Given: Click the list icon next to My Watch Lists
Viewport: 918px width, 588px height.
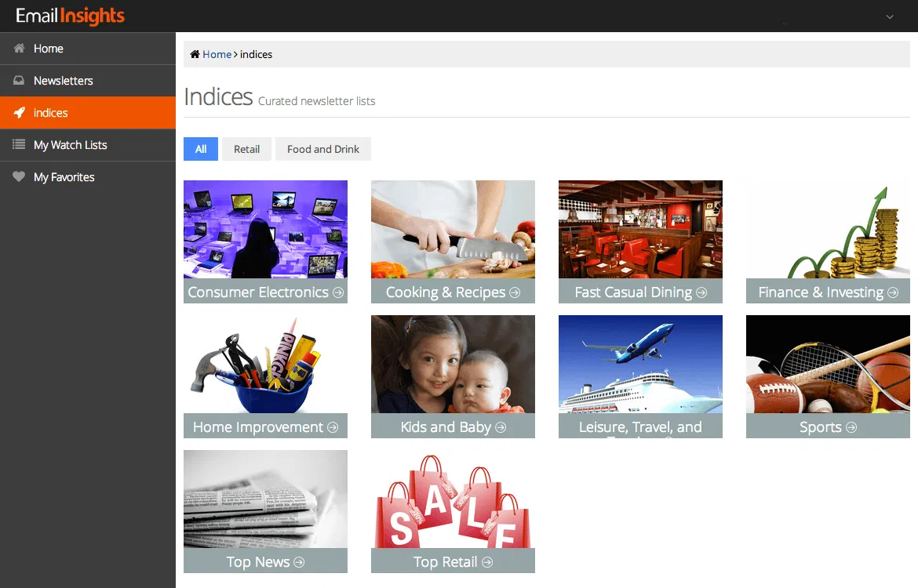Looking at the screenshot, I should point(19,145).
